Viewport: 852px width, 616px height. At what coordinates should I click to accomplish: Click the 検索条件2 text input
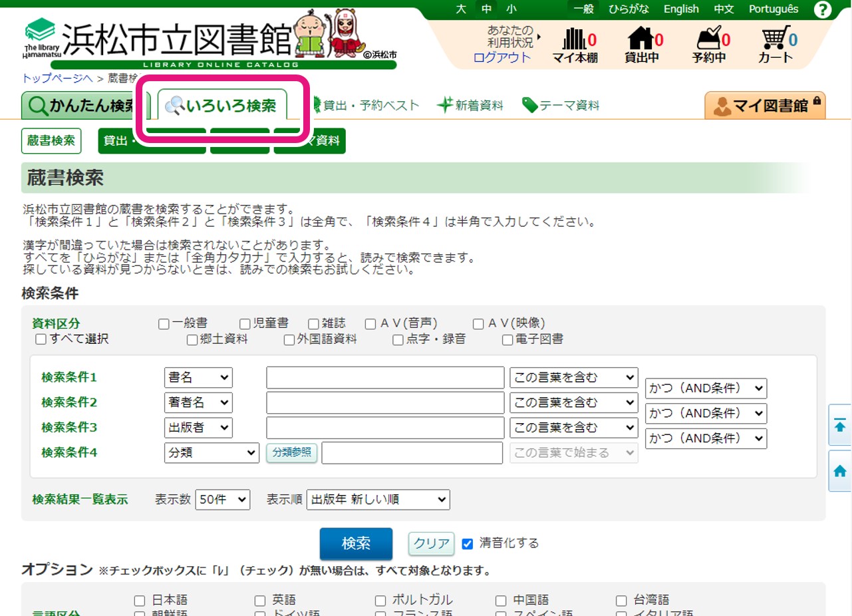point(385,402)
